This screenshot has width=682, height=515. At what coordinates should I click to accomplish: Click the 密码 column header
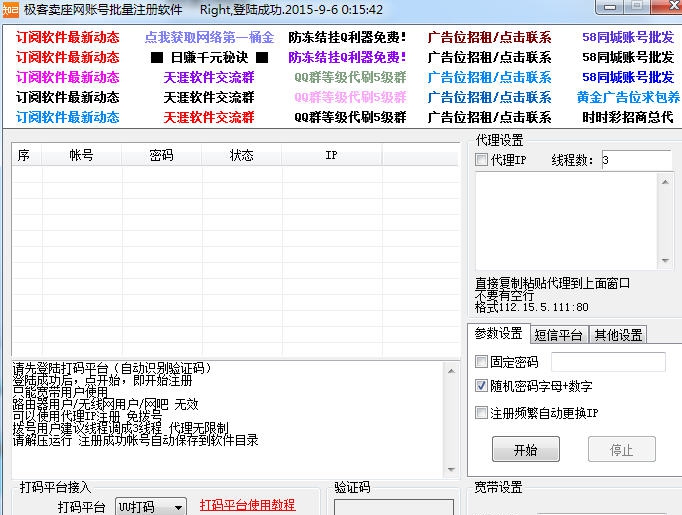pyautogui.click(x=161, y=155)
